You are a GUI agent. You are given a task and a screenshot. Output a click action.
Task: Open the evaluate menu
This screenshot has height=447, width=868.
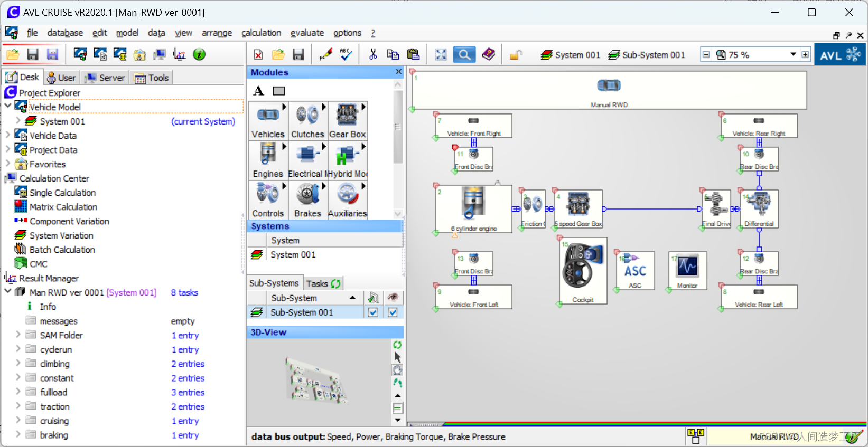(307, 33)
